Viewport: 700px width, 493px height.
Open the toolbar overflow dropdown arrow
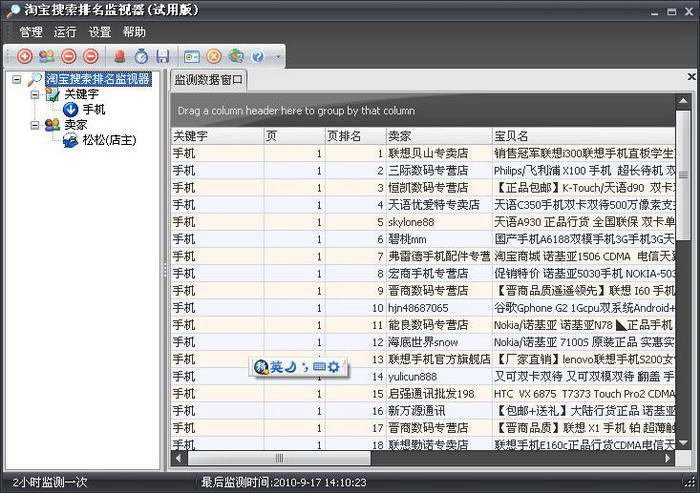(278, 57)
